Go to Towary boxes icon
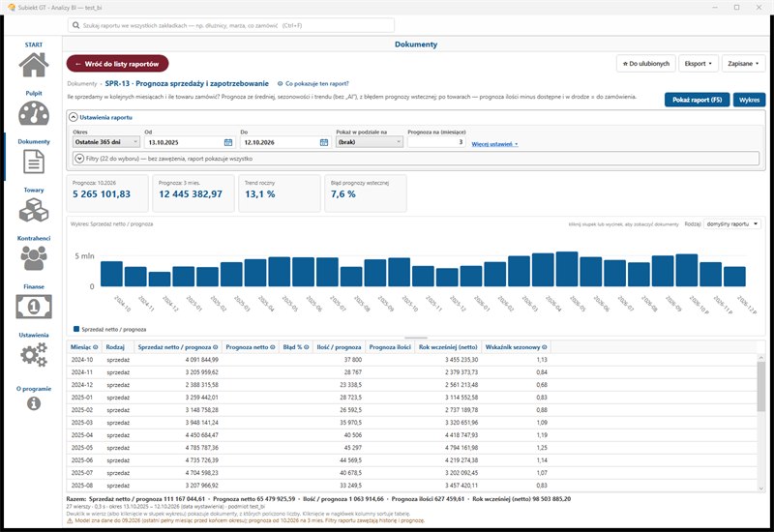Screen dimensions: 774x532 coord(34,210)
